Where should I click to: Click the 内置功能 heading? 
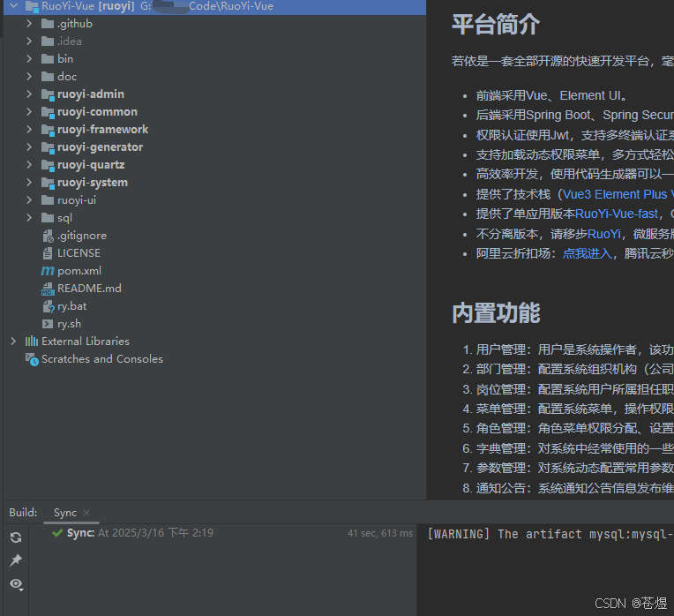tap(496, 313)
